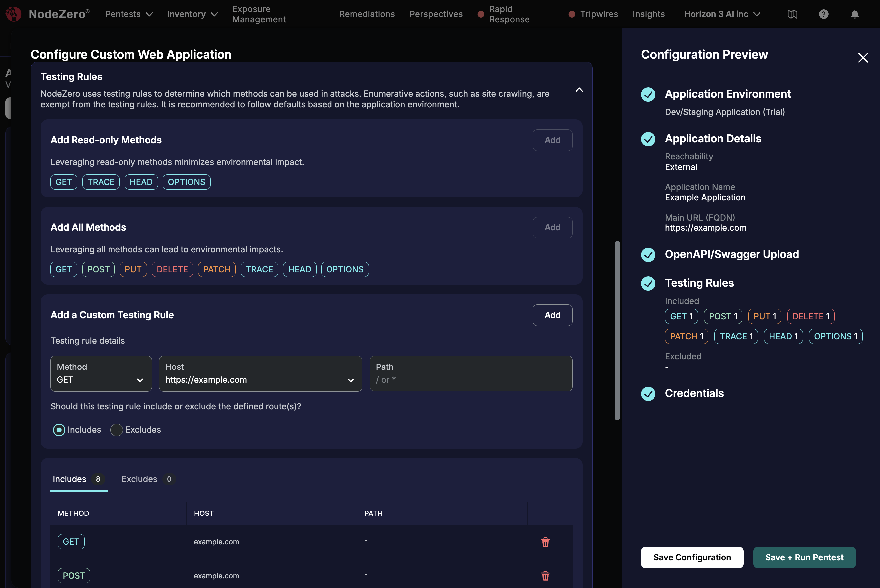Click the TRACE tag under Read-only Methods
The width and height of the screenshot is (880, 588).
[101, 182]
